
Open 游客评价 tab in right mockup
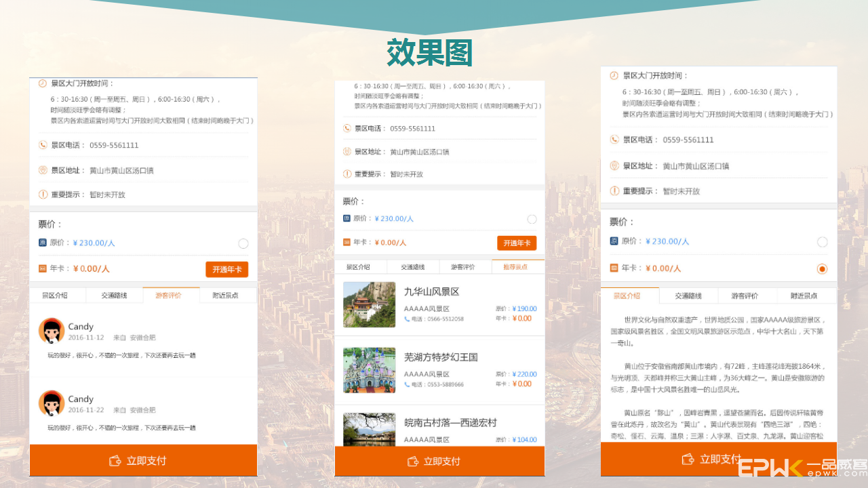748,296
